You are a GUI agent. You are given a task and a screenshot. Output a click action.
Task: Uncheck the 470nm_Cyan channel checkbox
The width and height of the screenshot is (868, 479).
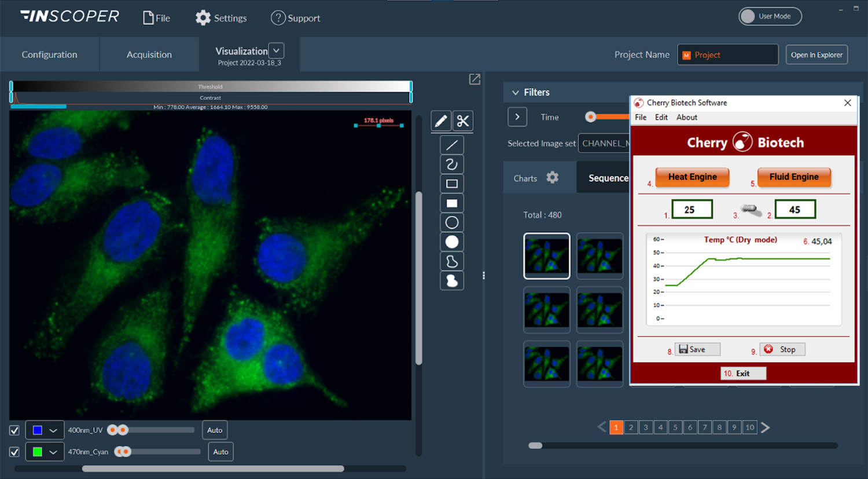(x=14, y=452)
